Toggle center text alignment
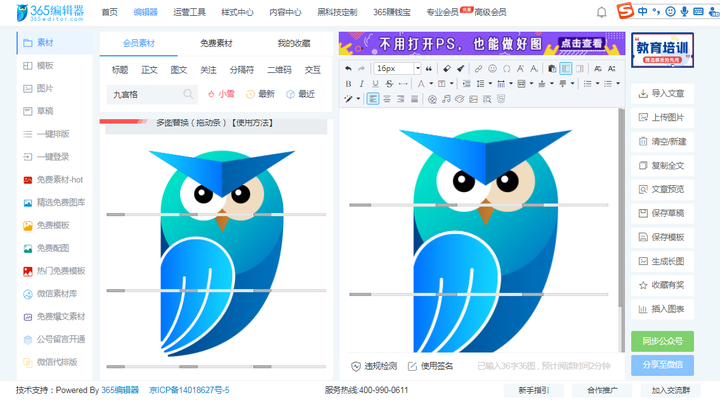Screen dimensions: 720x400 [387, 99]
